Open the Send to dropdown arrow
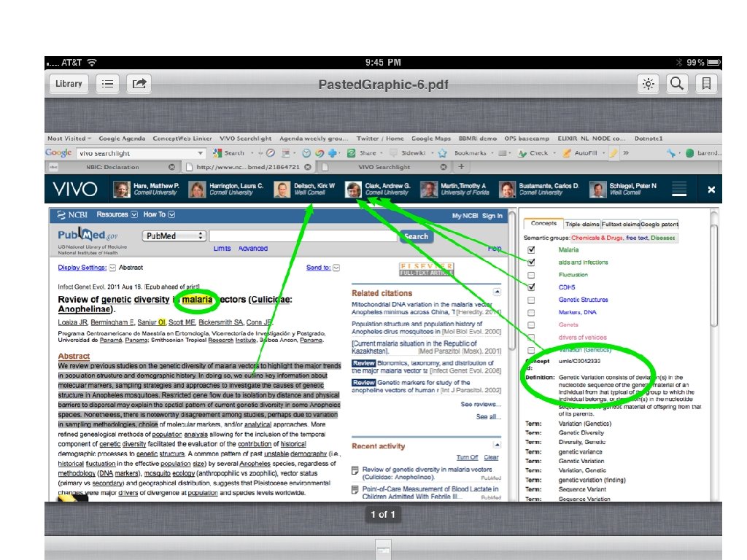Image resolution: width=747 pixels, height=560 pixels. click(x=336, y=268)
